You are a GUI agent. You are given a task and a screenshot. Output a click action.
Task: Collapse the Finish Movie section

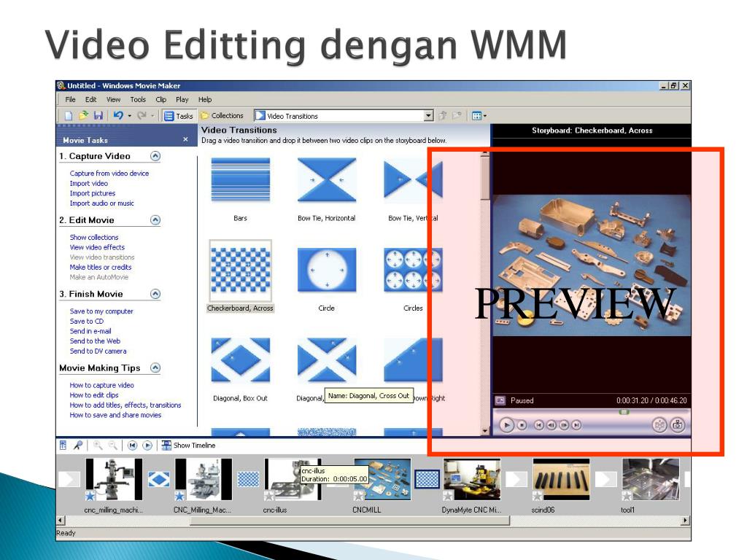click(x=155, y=294)
